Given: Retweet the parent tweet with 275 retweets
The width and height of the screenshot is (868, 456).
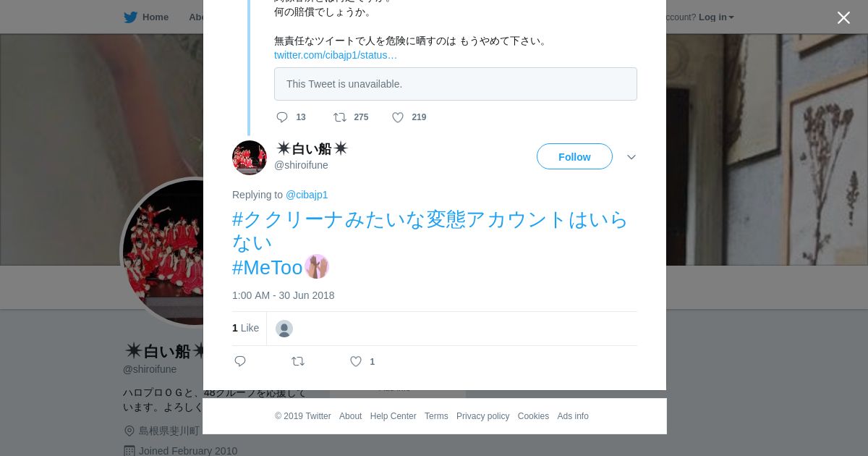Looking at the screenshot, I should [340, 117].
